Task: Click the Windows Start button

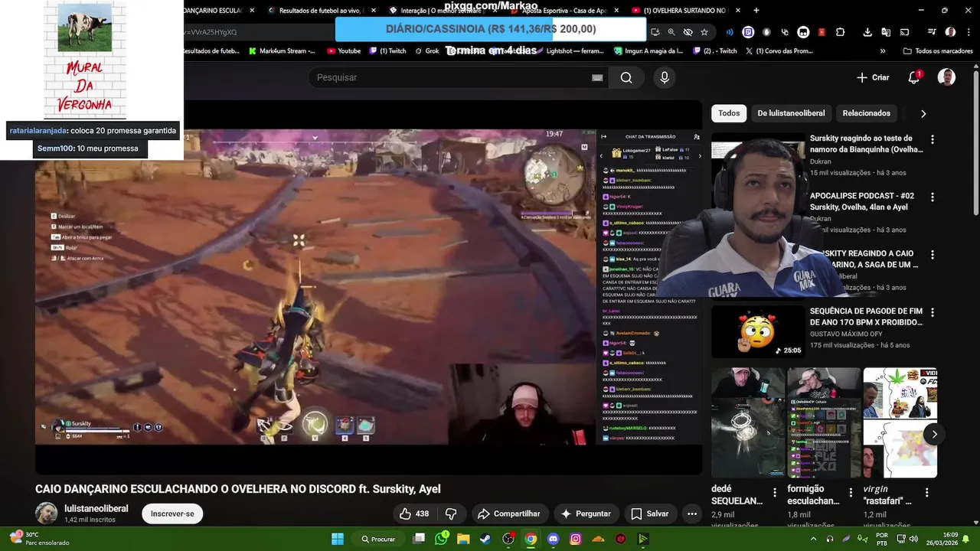Action: pyautogui.click(x=338, y=539)
